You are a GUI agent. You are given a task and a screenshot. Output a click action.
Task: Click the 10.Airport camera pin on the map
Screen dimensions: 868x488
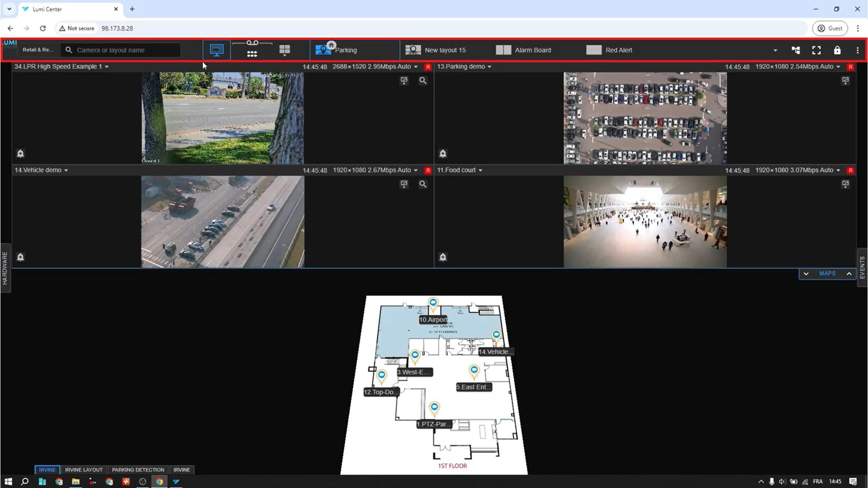click(433, 303)
